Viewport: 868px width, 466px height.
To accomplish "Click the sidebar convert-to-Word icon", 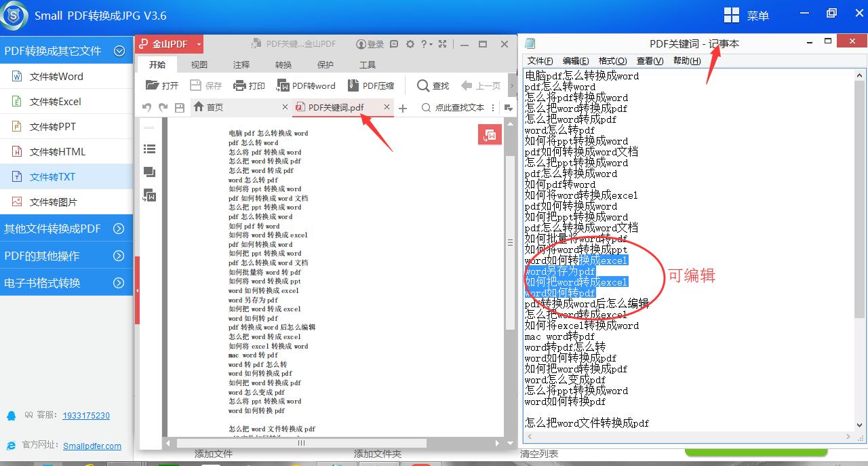I will click(150, 195).
